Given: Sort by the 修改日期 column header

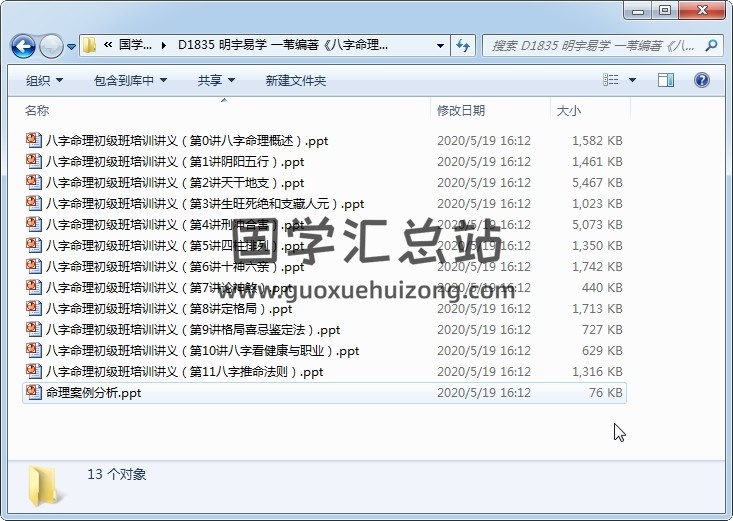Looking at the screenshot, I should click(x=460, y=110).
